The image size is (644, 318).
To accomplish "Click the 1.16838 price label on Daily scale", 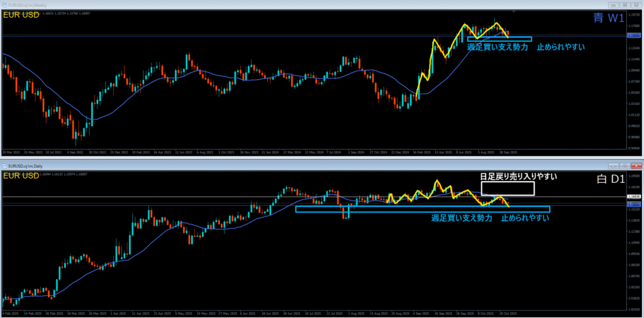I will pos(633,197).
